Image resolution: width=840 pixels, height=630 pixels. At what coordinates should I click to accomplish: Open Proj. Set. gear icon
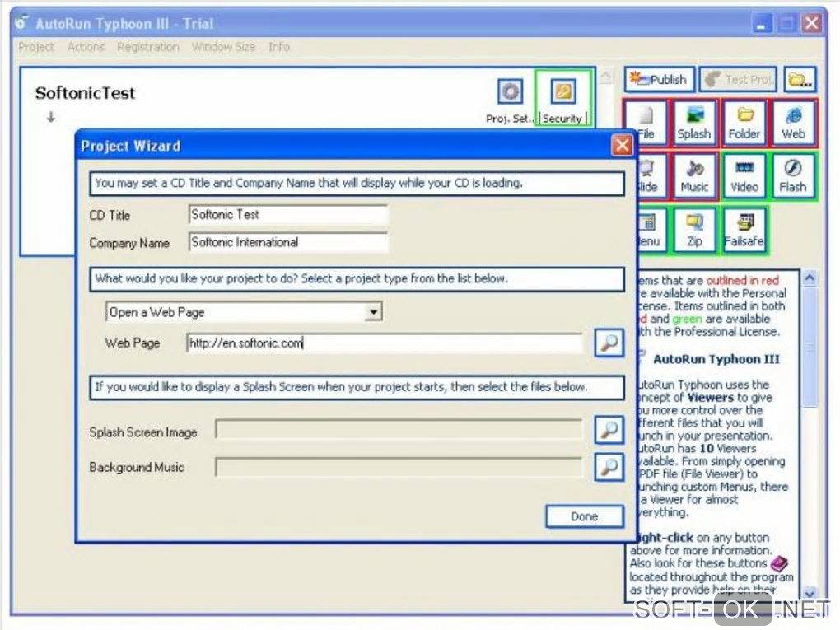pos(510,91)
